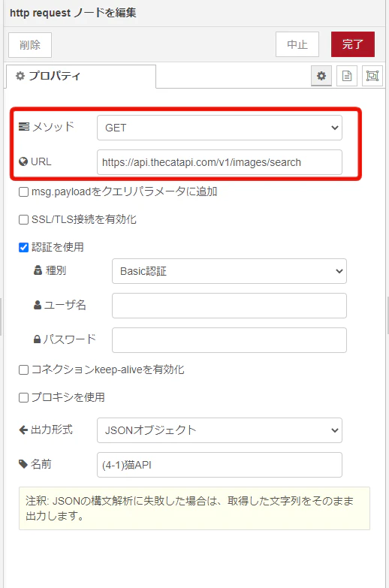Viewport: 389px width, 588px height.
Task: Open the 種別 Basic認証 dropdown
Action: pyautogui.click(x=229, y=271)
